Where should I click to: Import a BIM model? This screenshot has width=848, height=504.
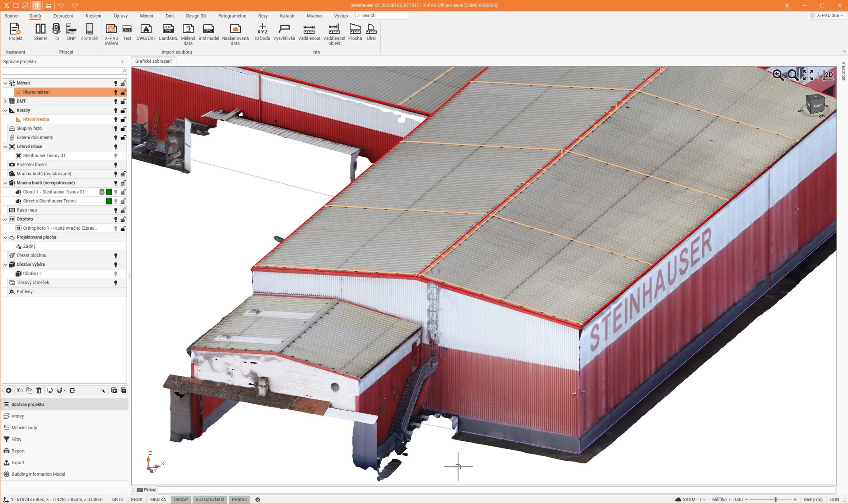pyautogui.click(x=208, y=32)
